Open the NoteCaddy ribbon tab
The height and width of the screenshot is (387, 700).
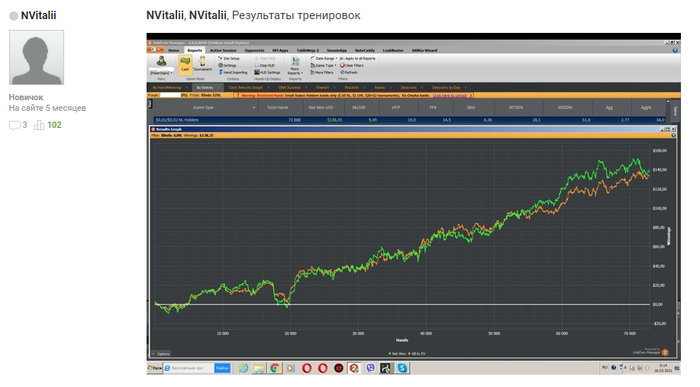[x=365, y=50]
